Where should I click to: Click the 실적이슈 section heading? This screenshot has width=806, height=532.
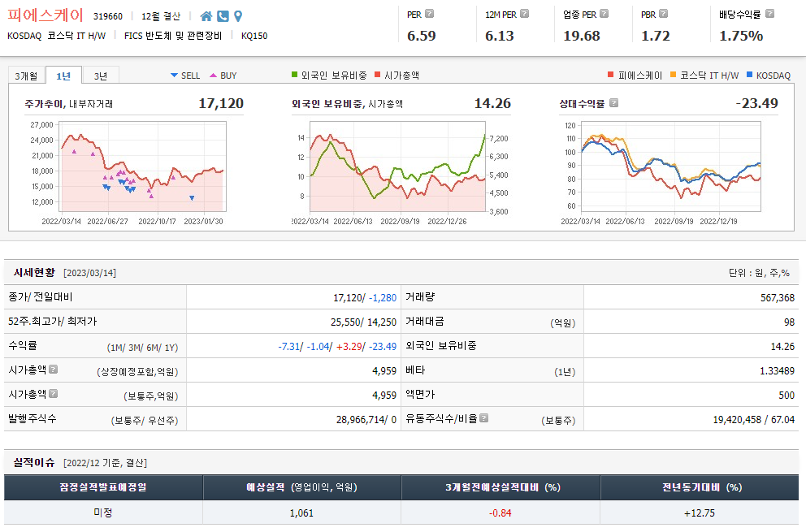tap(34, 463)
